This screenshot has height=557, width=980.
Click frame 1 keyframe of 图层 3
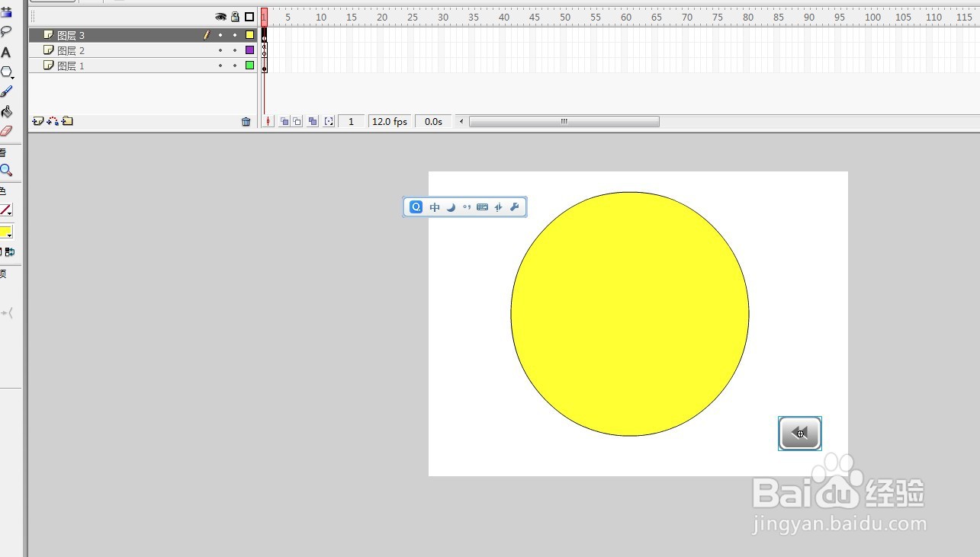[x=264, y=35]
